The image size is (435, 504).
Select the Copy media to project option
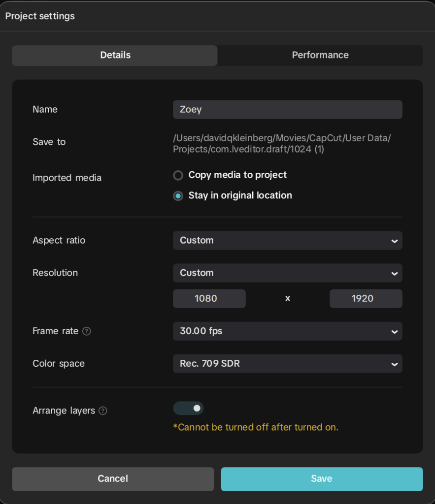pos(178,175)
